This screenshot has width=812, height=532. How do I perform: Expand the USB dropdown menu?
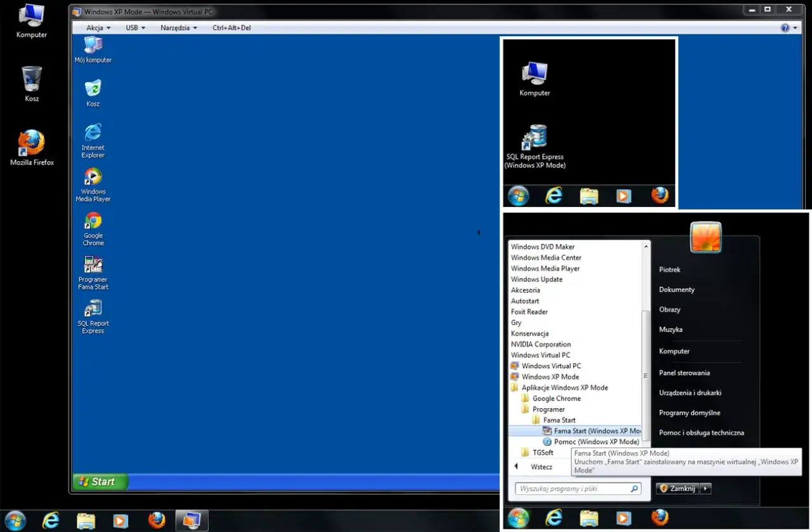136,28
